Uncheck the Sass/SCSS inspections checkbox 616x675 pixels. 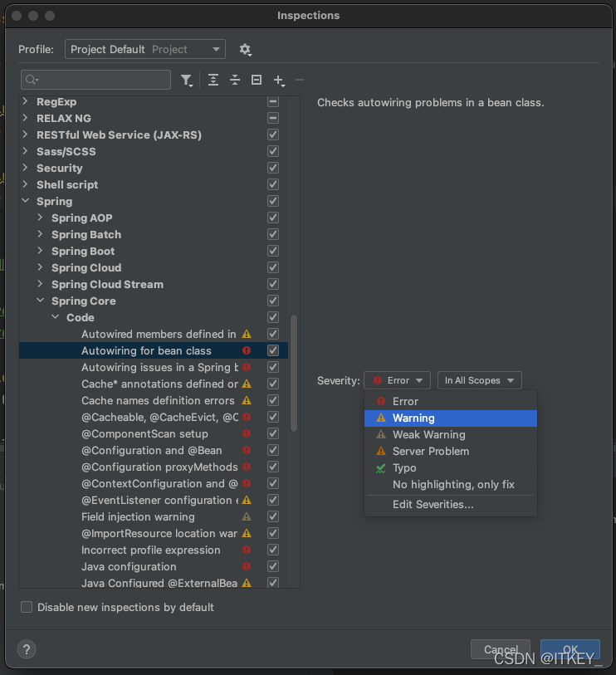tap(273, 151)
